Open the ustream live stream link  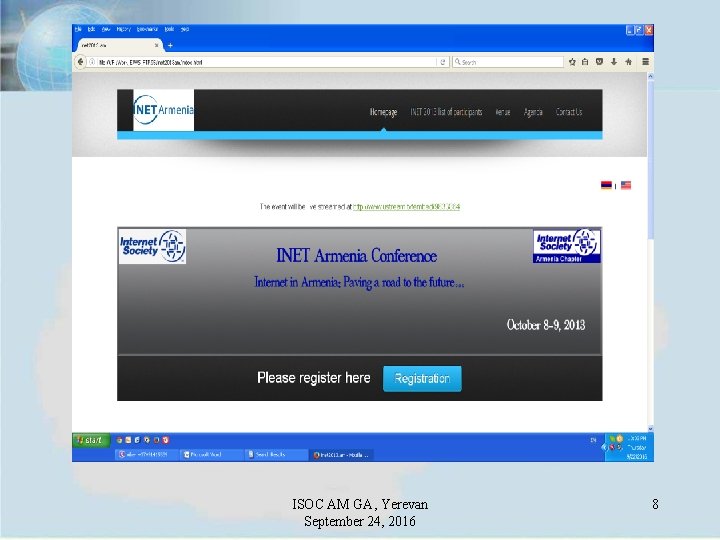[x=406, y=207]
